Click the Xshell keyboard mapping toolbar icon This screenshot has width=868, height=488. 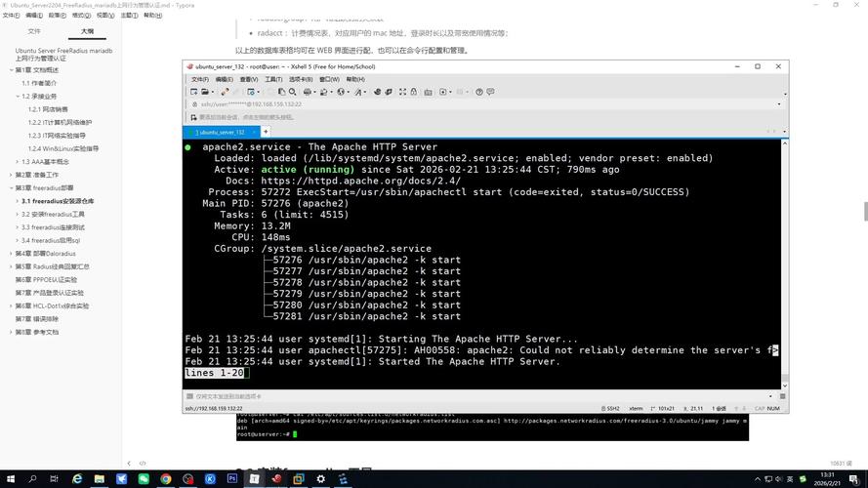(x=428, y=92)
